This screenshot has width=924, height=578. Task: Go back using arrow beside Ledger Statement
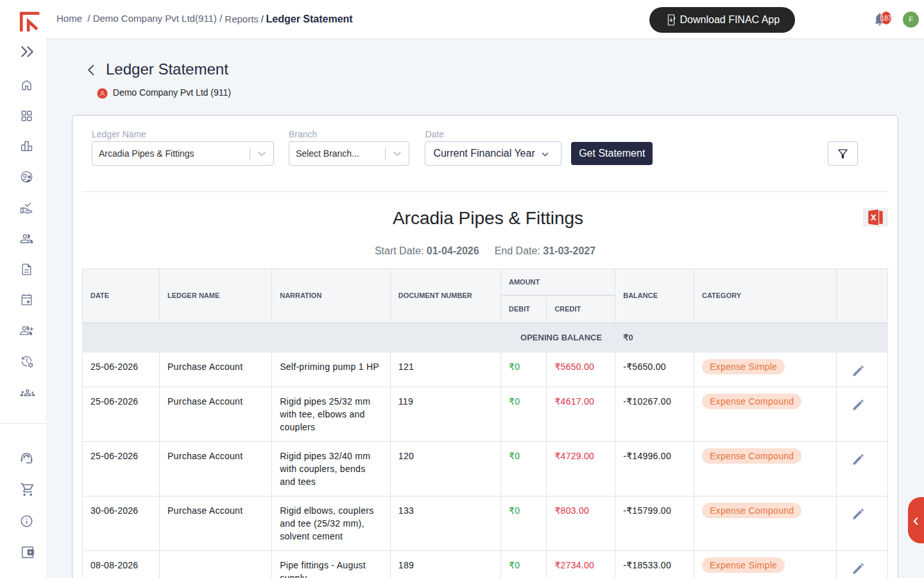click(91, 70)
